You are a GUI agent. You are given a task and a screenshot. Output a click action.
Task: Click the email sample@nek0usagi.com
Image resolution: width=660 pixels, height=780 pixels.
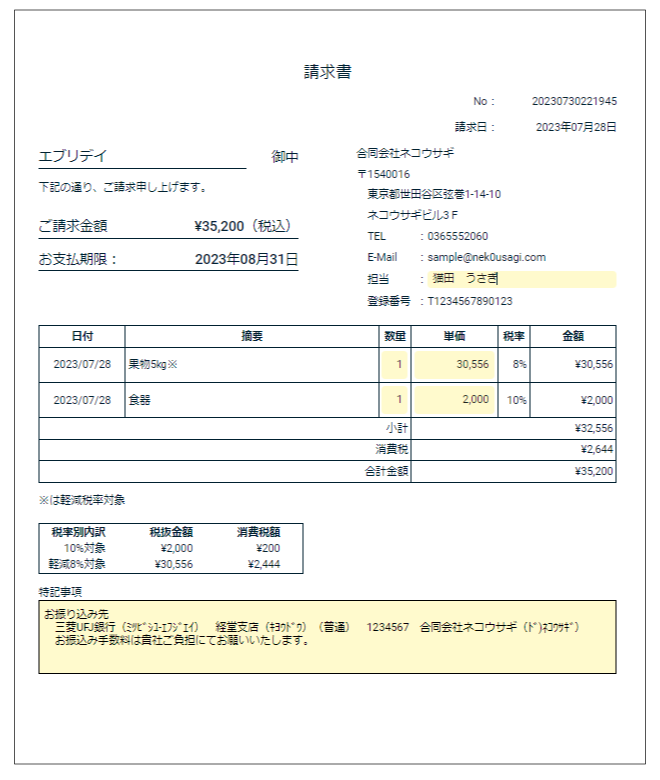486,258
